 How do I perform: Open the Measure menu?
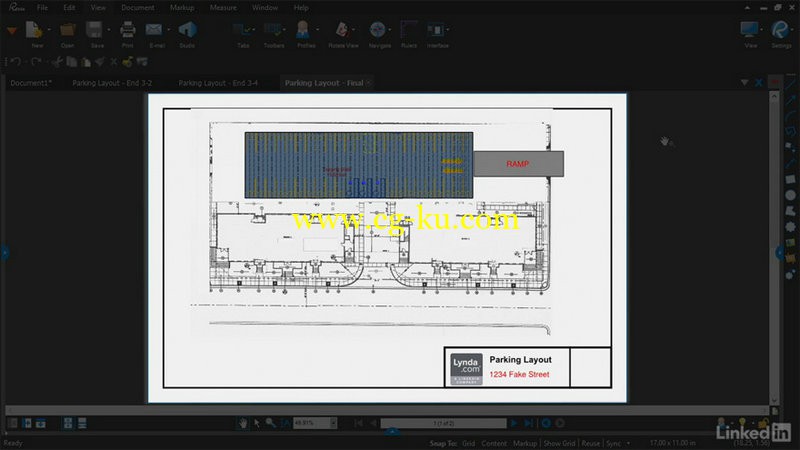(223, 8)
